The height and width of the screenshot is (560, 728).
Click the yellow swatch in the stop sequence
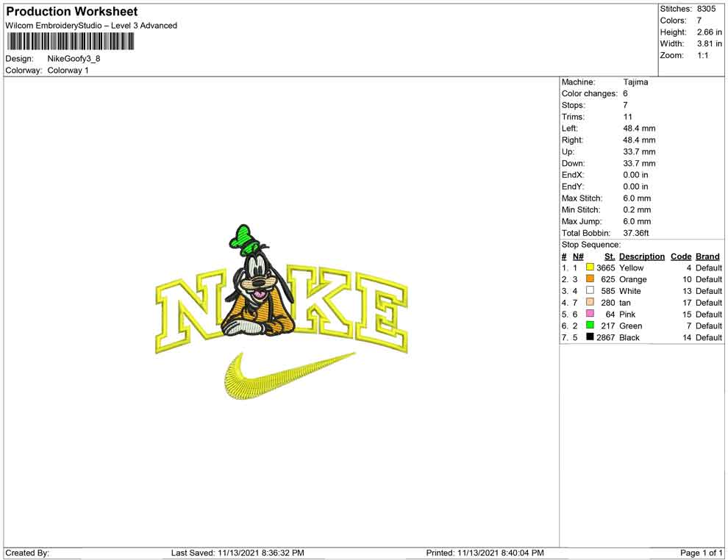tap(590, 268)
